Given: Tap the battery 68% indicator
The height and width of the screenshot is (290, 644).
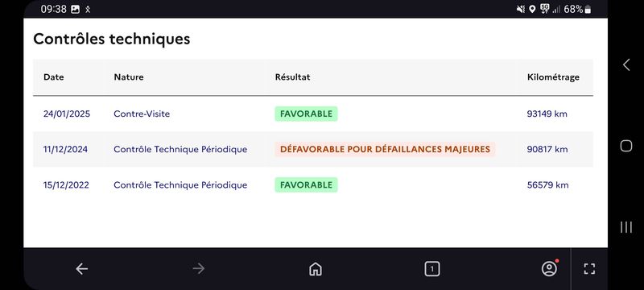Looking at the screenshot, I should pyautogui.click(x=577, y=9).
